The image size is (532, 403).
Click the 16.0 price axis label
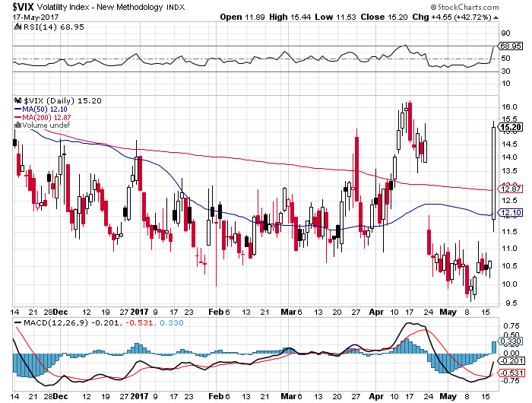509,107
